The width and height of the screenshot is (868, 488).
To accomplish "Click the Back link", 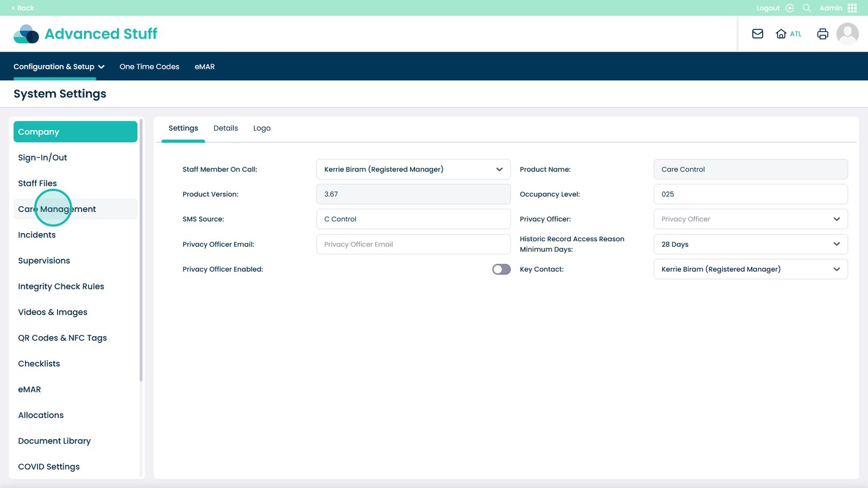I will click(x=23, y=8).
